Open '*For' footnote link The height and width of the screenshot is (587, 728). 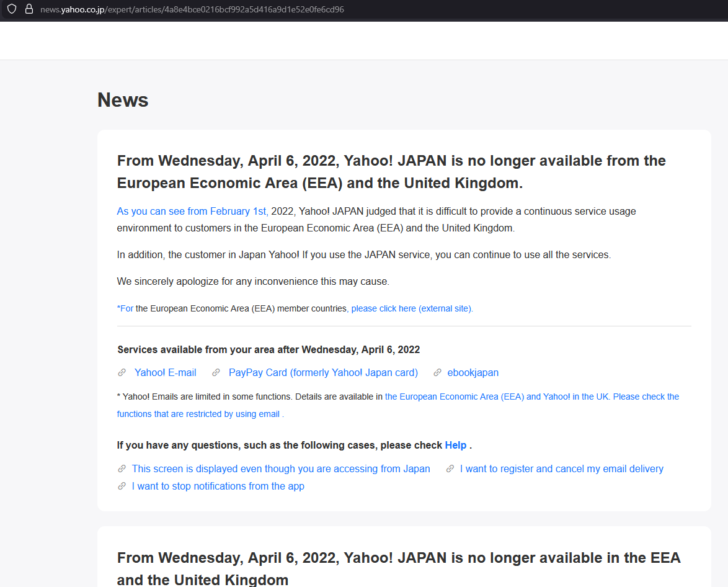[125, 308]
